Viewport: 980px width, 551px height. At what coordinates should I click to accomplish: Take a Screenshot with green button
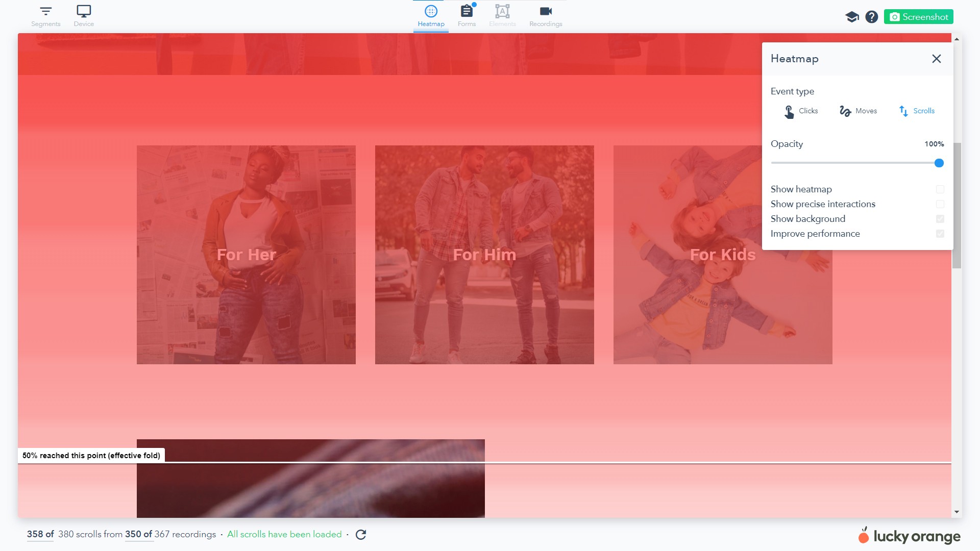pyautogui.click(x=919, y=17)
